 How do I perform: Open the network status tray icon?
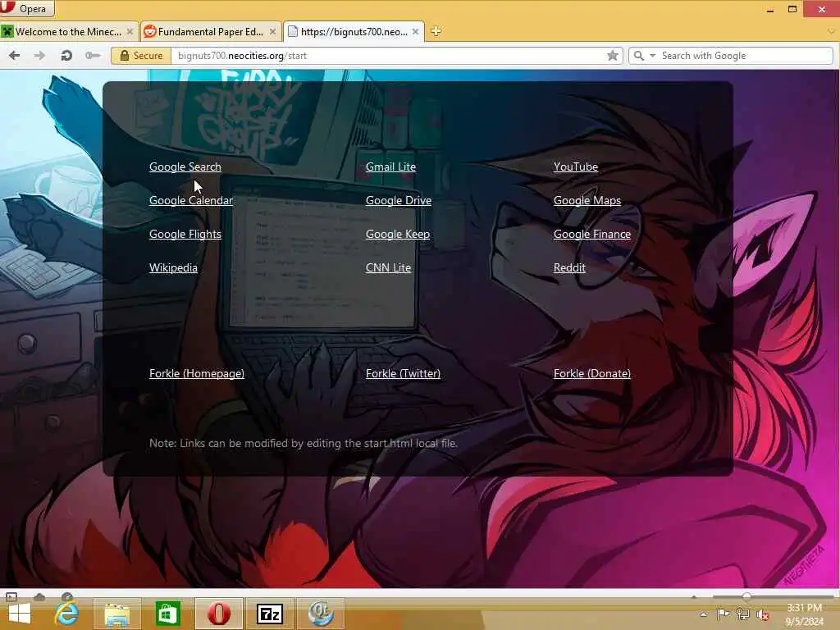click(x=742, y=614)
